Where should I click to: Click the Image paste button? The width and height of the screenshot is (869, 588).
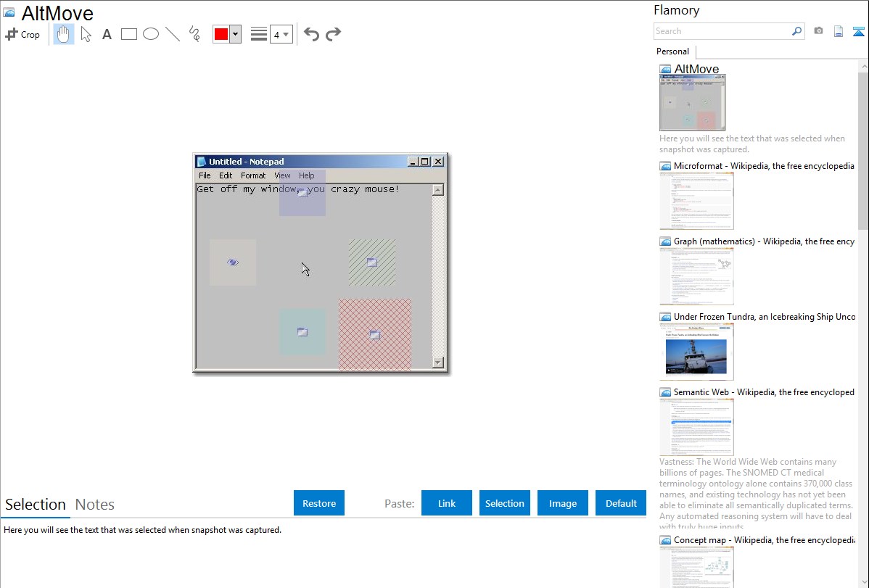pos(563,503)
